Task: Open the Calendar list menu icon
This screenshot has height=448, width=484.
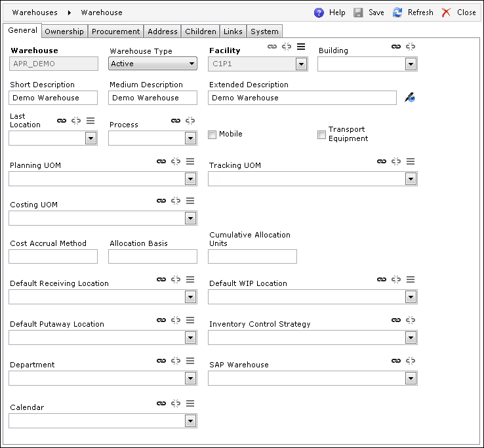Action: [190, 403]
